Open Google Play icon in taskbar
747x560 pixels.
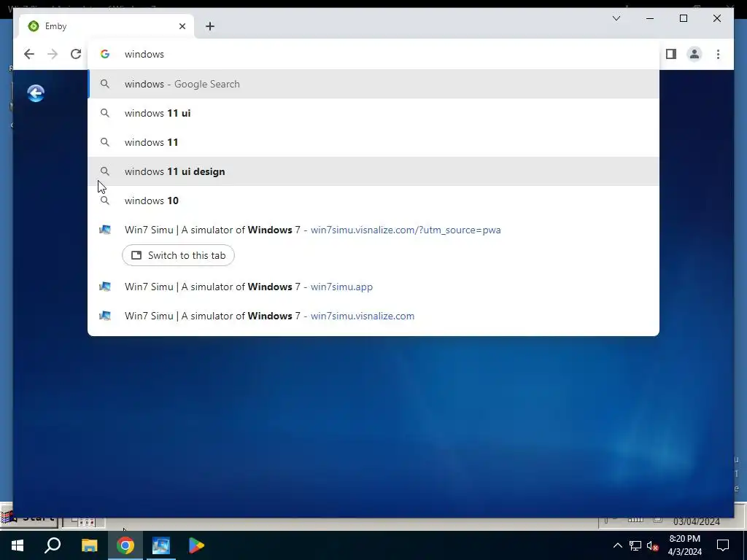196,545
